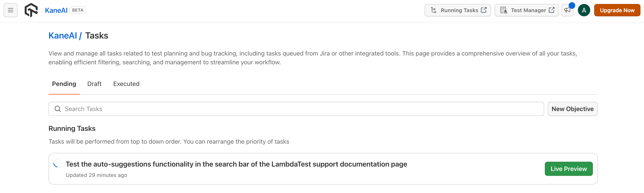Screen dimensions: 644x193
Task: Open Live Preview for the running task
Action: tap(568, 169)
